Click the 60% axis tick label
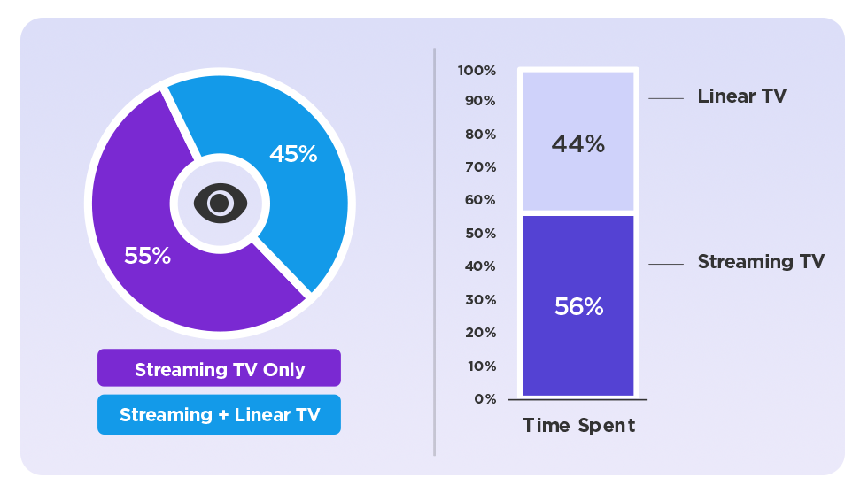868x493 pixels. (x=480, y=200)
